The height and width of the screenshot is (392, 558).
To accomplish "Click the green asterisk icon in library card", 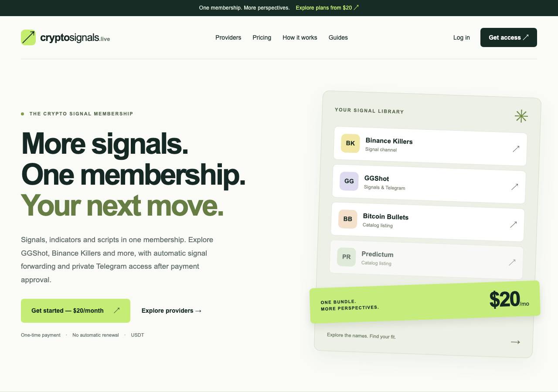I will pyautogui.click(x=521, y=116).
